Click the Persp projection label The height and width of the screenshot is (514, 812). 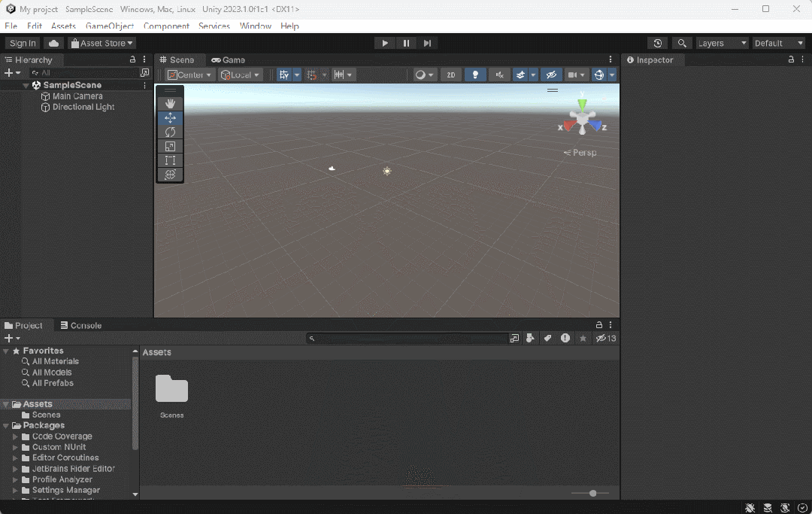580,153
